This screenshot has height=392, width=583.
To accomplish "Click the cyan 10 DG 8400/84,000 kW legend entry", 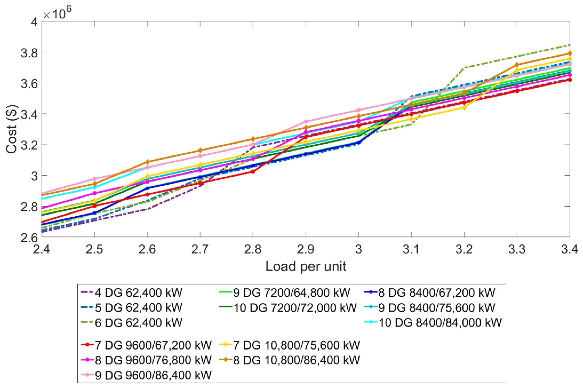I will click(440, 323).
